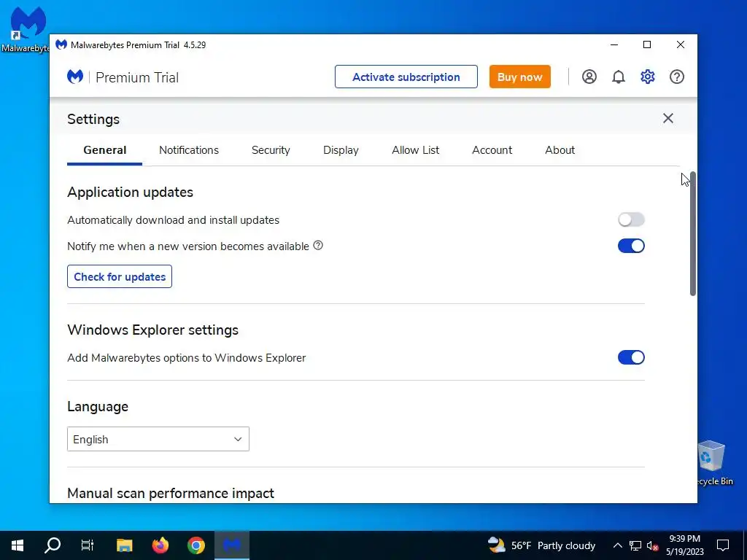Click the Malwarebytes taskbar icon
Image resolution: width=747 pixels, height=560 pixels.
[x=232, y=545]
